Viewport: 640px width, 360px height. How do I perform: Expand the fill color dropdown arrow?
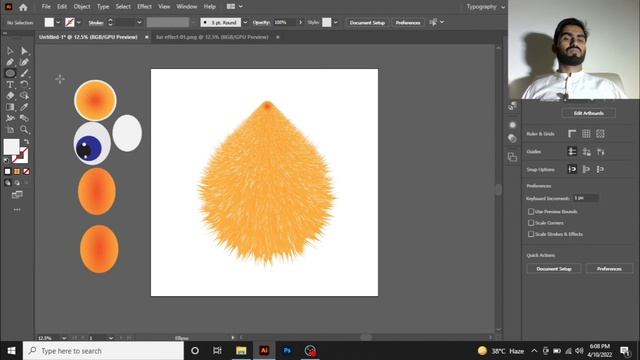click(x=58, y=22)
